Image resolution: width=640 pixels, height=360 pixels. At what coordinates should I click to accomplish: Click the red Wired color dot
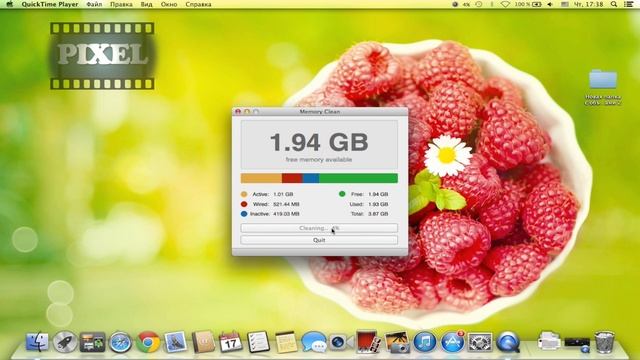tap(244, 204)
